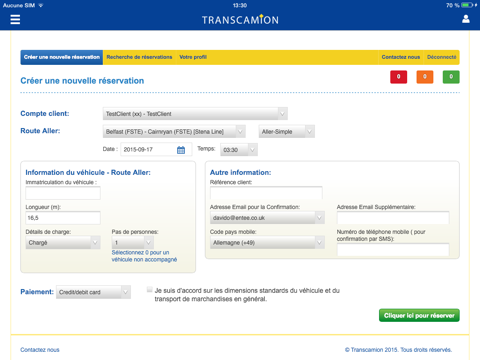Screen dimensions: 480x360
Task: Focus the Longueur (m) field
Action: (x=63, y=218)
